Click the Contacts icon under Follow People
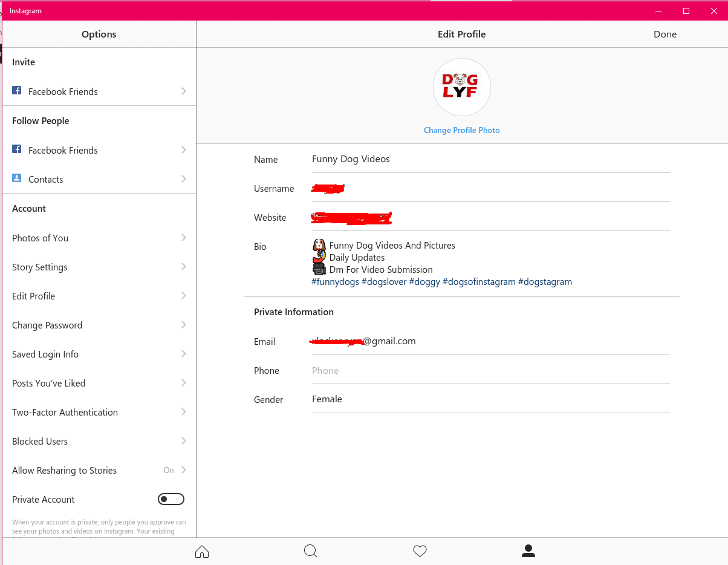This screenshot has width=728, height=565. click(16, 179)
